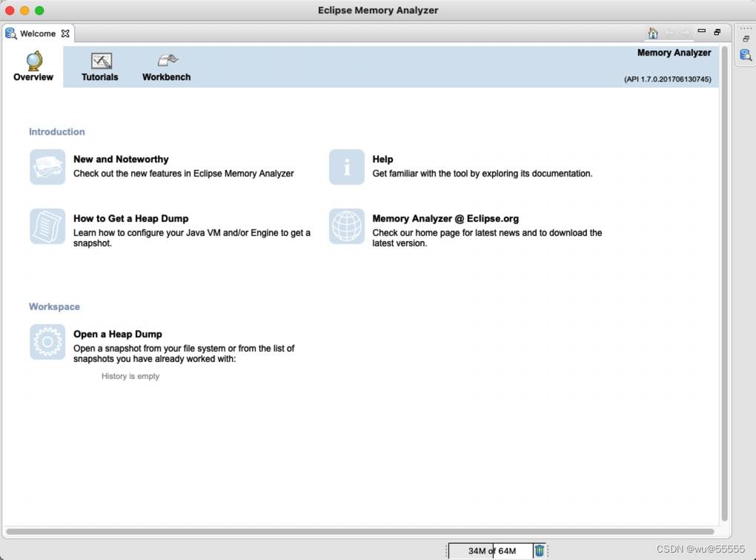756x560 pixels.
Task: Open the How to Get a Heap Dump link
Action: 130,219
